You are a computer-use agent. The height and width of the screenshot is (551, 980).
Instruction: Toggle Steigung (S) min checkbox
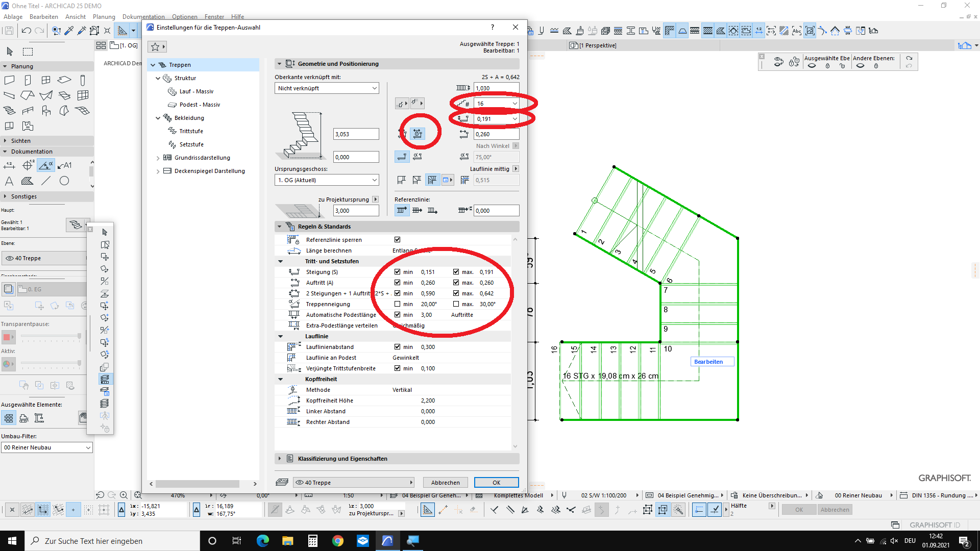coord(397,272)
